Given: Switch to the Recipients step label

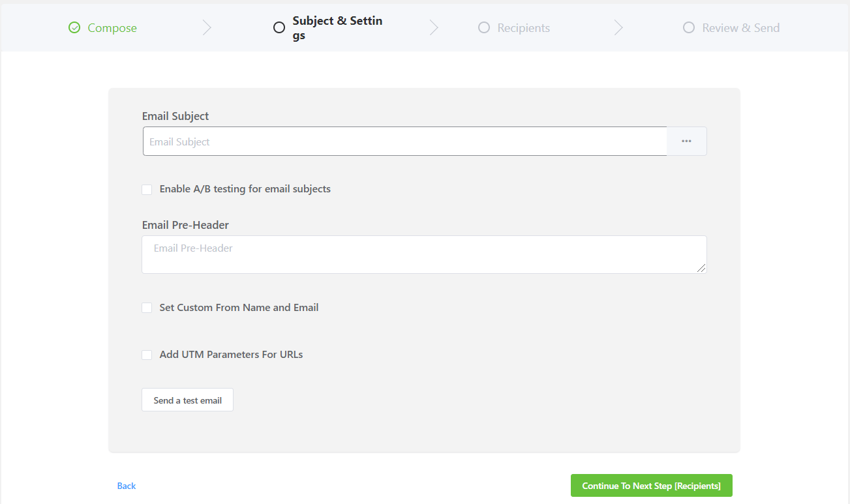Looking at the screenshot, I should [x=523, y=28].
